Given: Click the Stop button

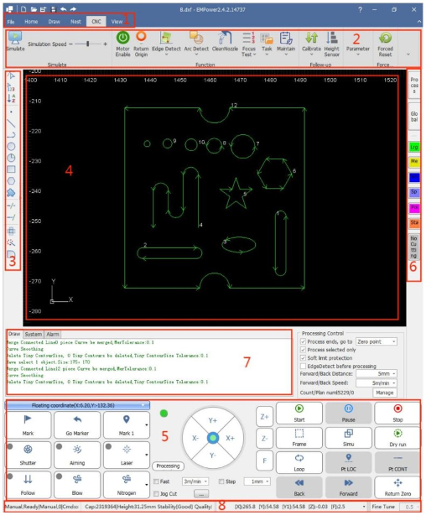Looking at the screenshot, I should (397, 413).
